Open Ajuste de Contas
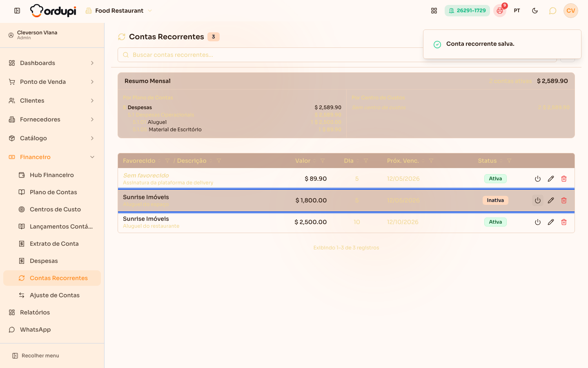The image size is (588, 368). 52,295
